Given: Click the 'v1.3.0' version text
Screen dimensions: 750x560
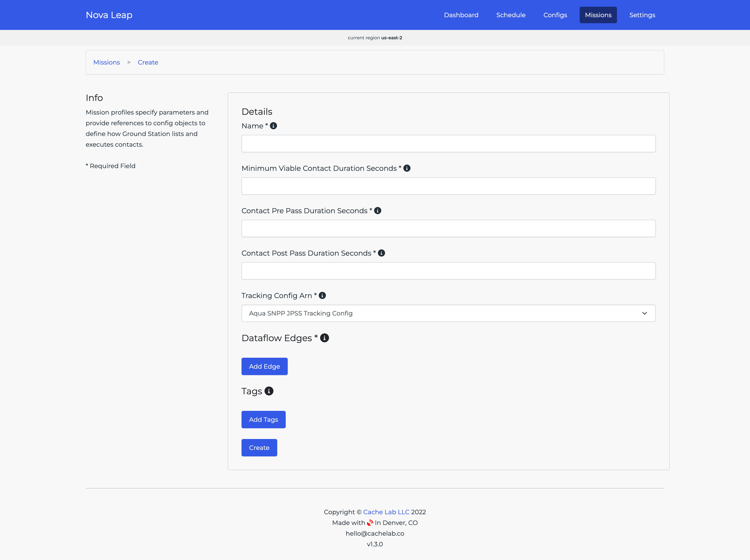Looking at the screenshot, I should [x=375, y=544].
